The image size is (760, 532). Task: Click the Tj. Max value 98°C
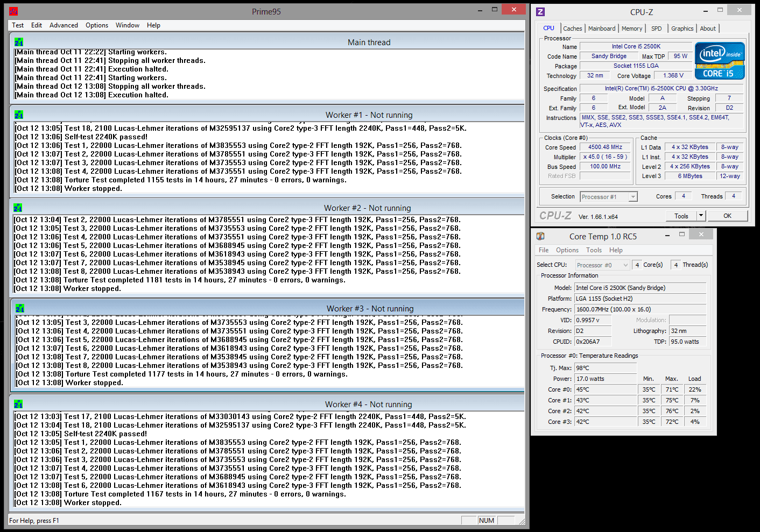point(606,368)
